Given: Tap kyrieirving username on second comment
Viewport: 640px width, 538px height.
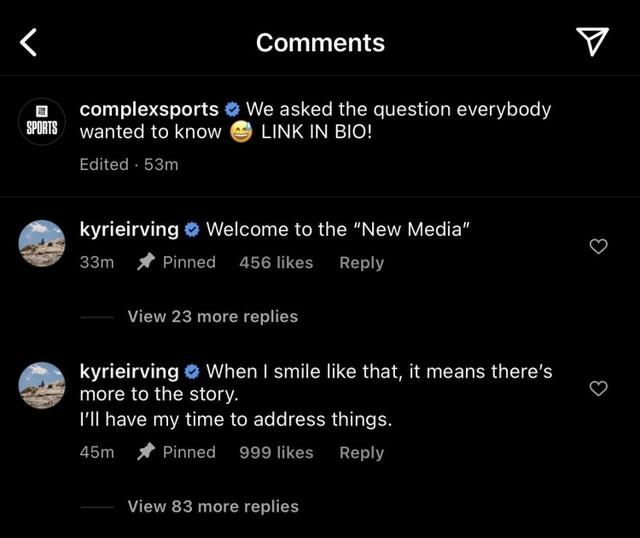Looking at the screenshot, I should coord(129,372).
